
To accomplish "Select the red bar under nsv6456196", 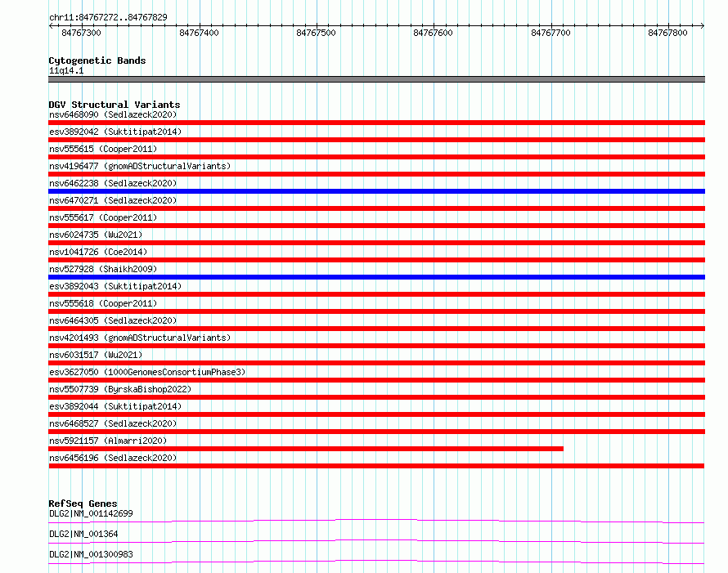I will [376, 466].
